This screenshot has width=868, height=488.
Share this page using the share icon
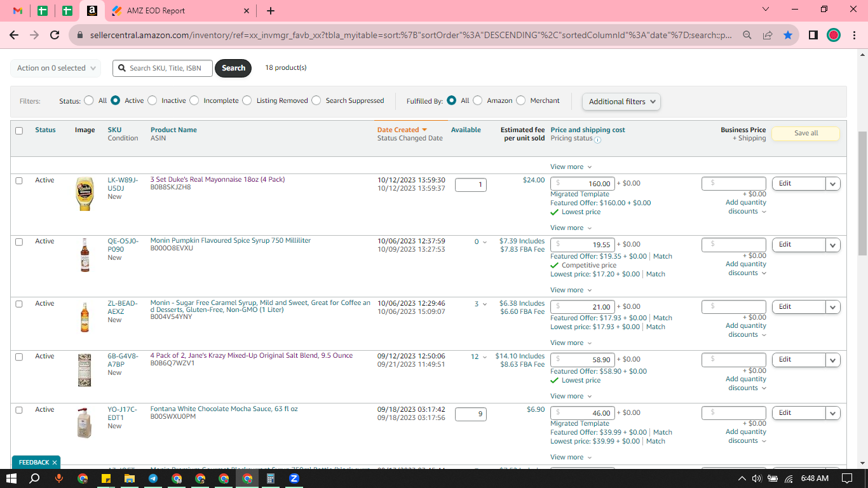pyautogui.click(x=768, y=36)
